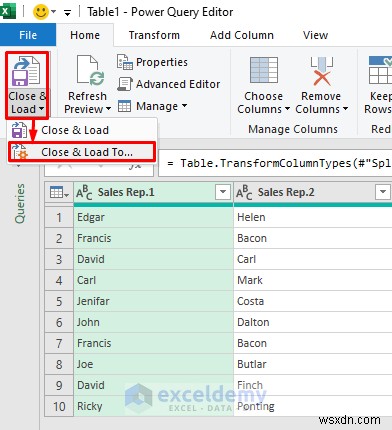The image size is (392, 430).
Task: Select row number 1
Action: pyautogui.click(x=59, y=217)
